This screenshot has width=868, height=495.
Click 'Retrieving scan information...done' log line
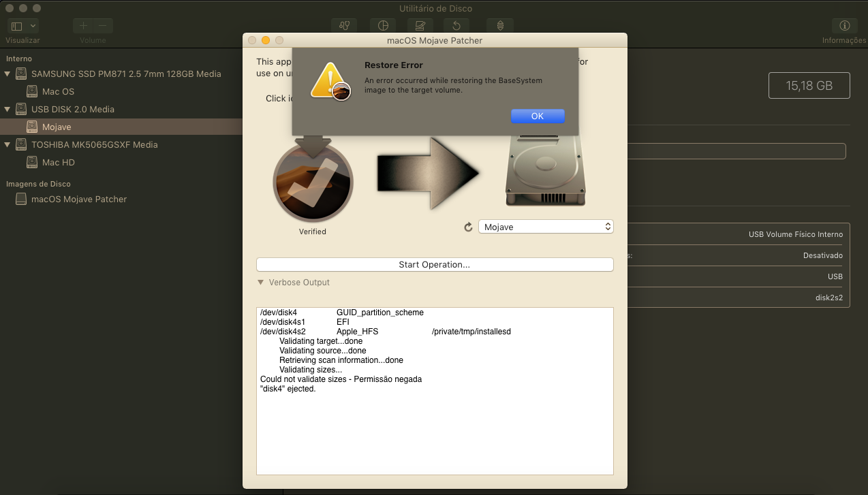point(341,360)
